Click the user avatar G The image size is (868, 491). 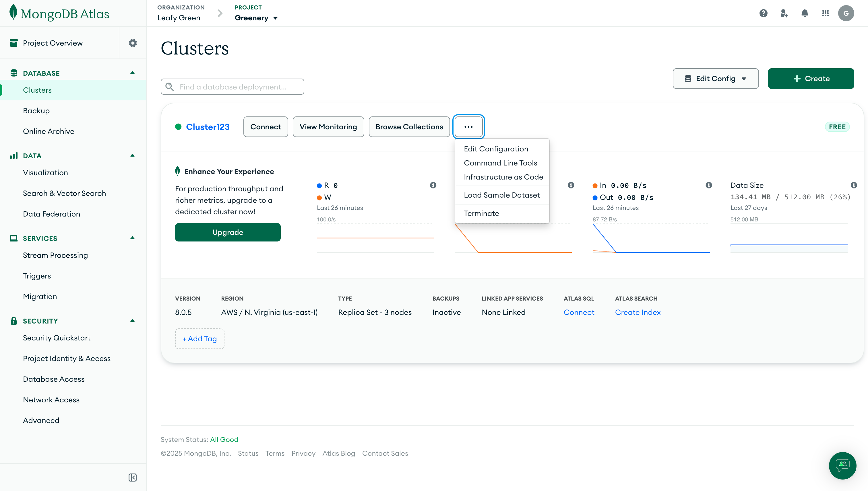pyautogui.click(x=846, y=13)
